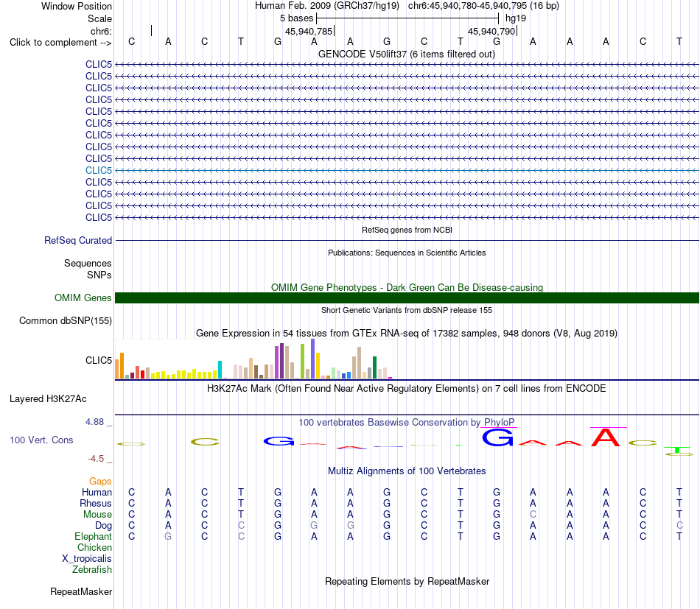Click the Common dbSNP(155) track label

(66, 321)
